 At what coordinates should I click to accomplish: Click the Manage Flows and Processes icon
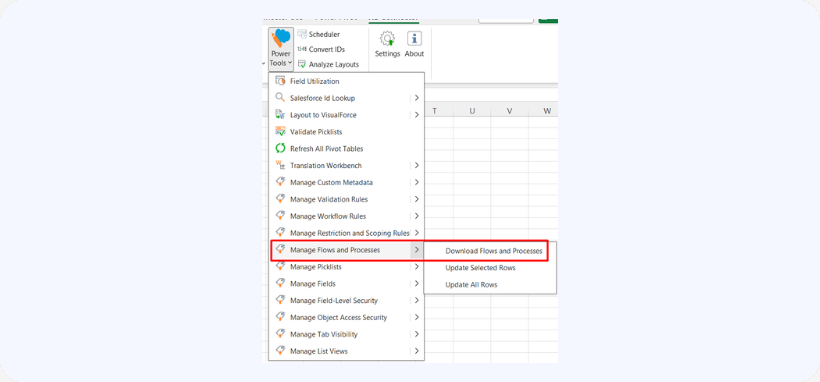tap(280, 250)
